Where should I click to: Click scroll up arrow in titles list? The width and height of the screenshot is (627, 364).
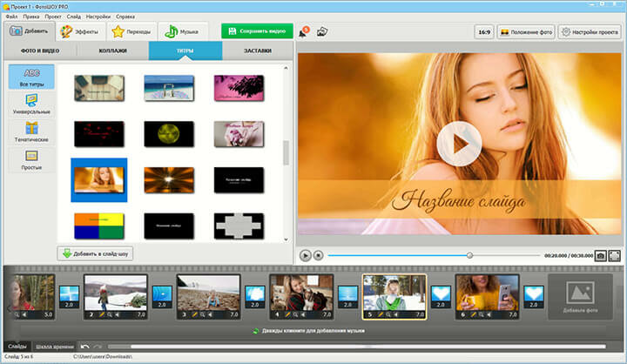pyautogui.click(x=286, y=69)
